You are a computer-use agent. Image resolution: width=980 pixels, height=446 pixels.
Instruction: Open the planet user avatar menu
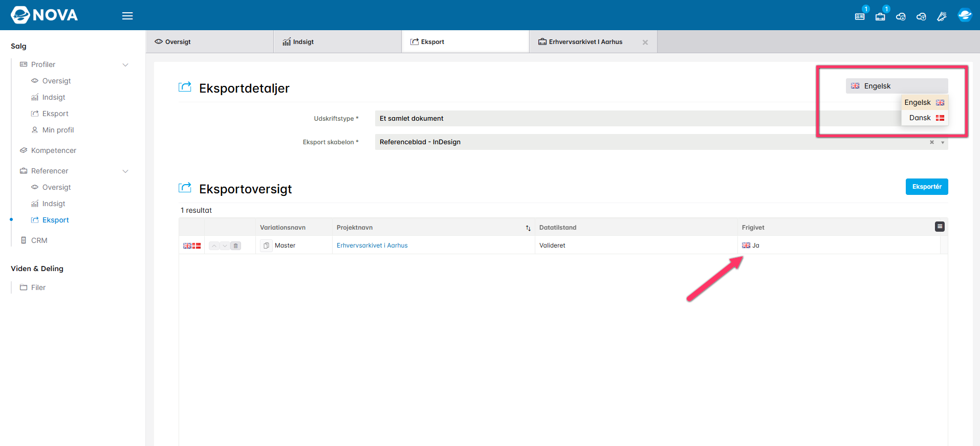965,15
